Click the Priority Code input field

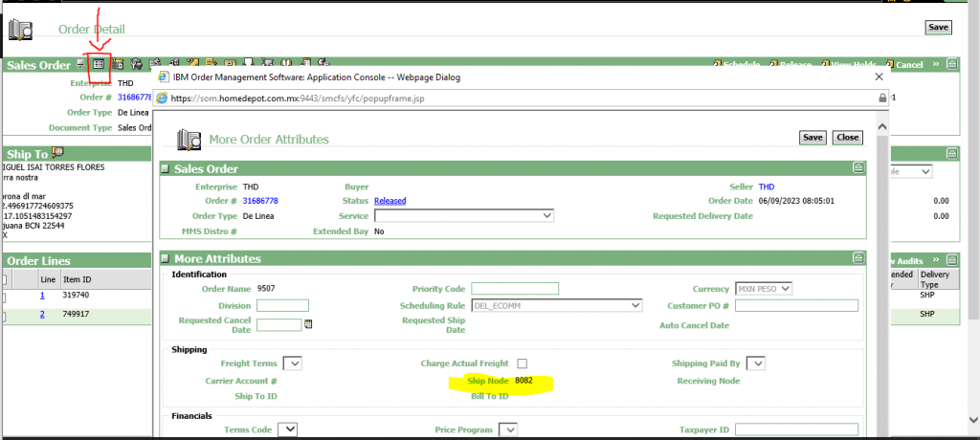click(515, 289)
